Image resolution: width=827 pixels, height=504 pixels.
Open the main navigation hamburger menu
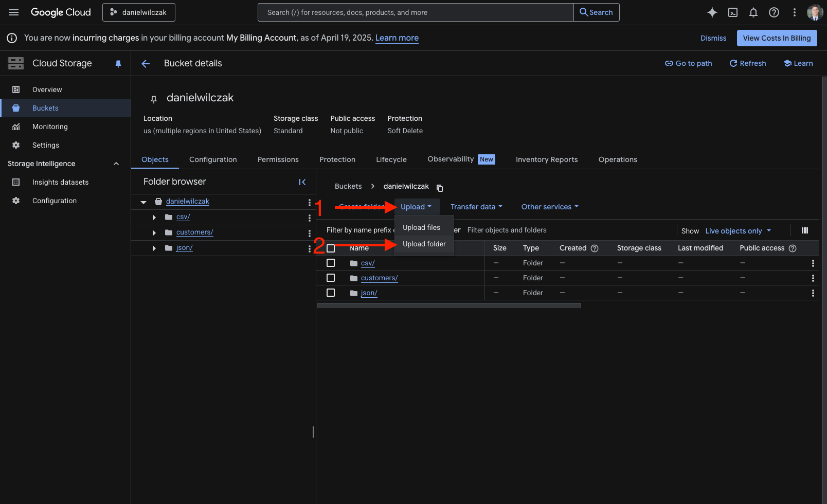pyautogui.click(x=14, y=12)
